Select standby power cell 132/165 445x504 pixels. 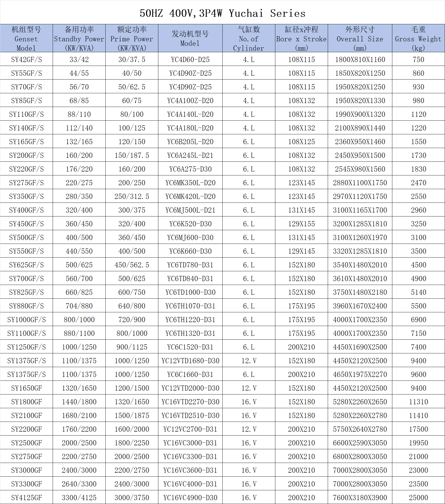(x=79, y=142)
